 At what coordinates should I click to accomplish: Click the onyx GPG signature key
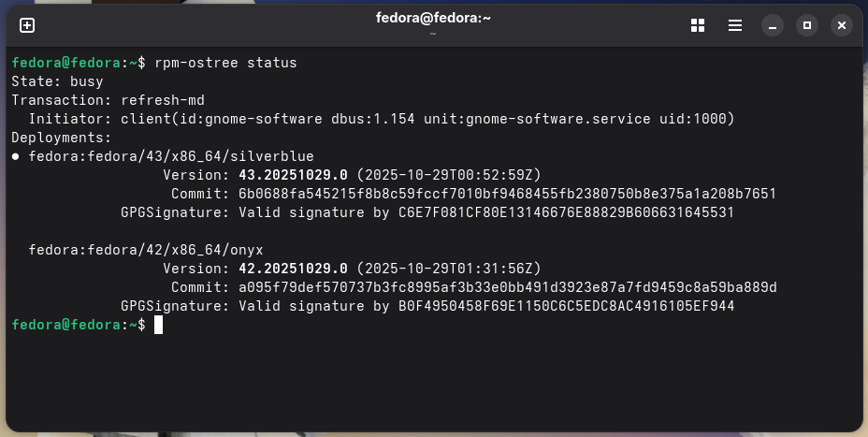[566, 306]
